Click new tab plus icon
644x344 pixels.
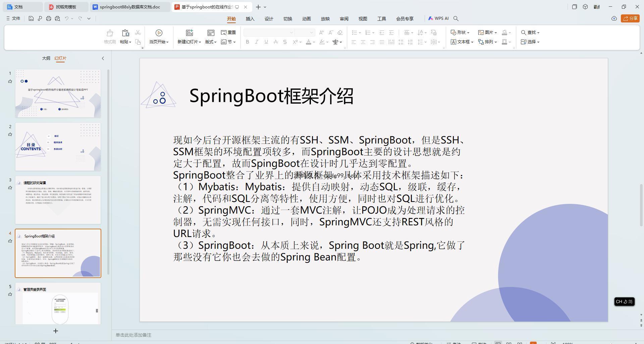(258, 7)
